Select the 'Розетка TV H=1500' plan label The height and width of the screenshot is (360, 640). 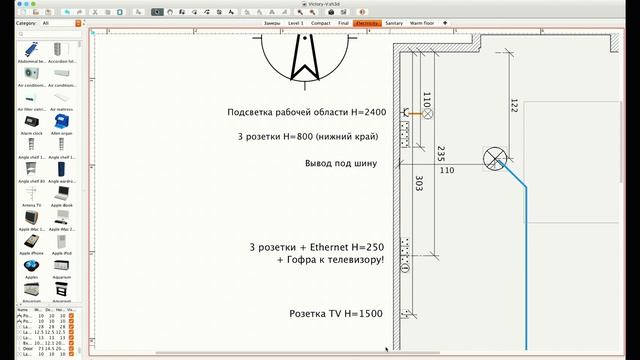(336, 313)
